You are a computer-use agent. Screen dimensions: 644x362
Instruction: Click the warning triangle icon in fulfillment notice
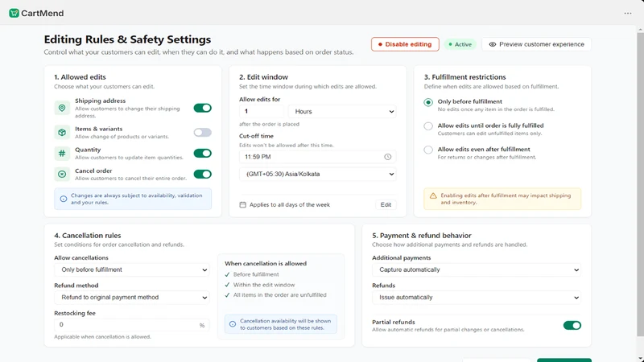click(x=433, y=195)
